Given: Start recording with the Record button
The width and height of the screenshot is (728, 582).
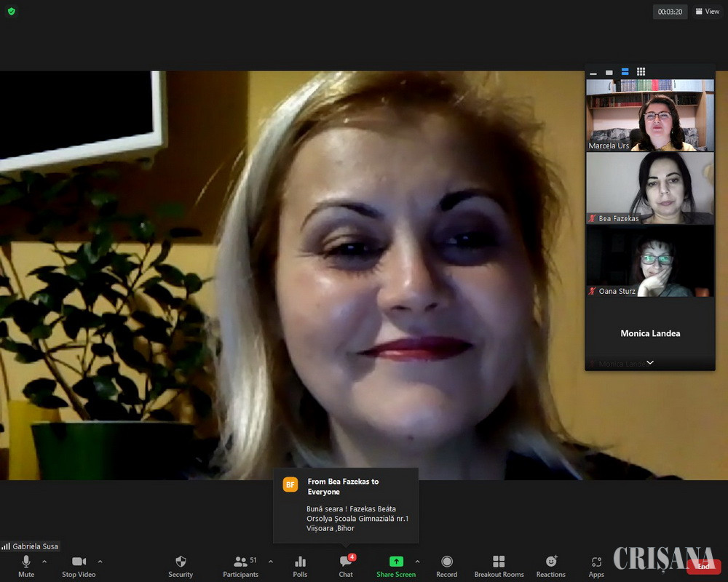Looking at the screenshot, I should click(x=446, y=565).
